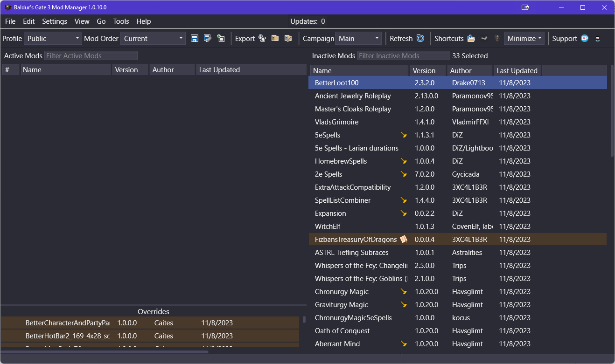Select 5e Spells - Larian durations row
The width and height of the screenshot is (615, 364).
[x=458, y=148]
